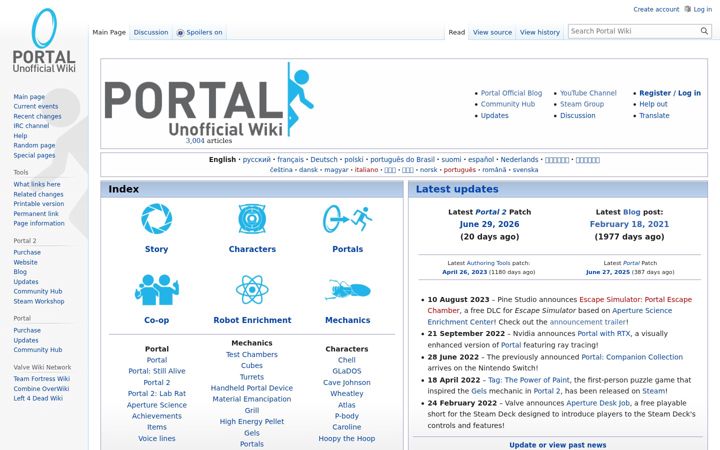Switch language to русский
Image resolution: width=720 pixels, height=450 pixels.
[x=257, y=159]
